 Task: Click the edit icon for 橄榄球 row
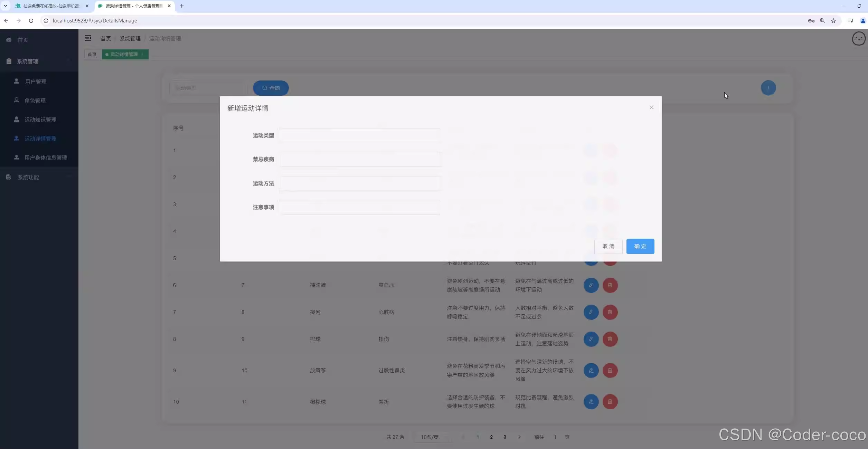tap(591, 402)
